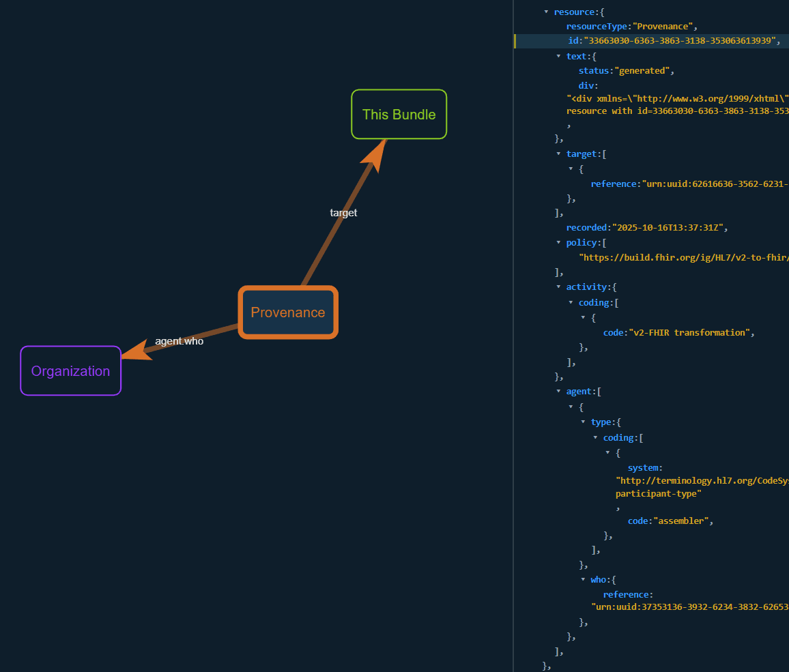Collapse the who object
The height and width of the screenshot is (672, 789).
(x=583, y=579)
